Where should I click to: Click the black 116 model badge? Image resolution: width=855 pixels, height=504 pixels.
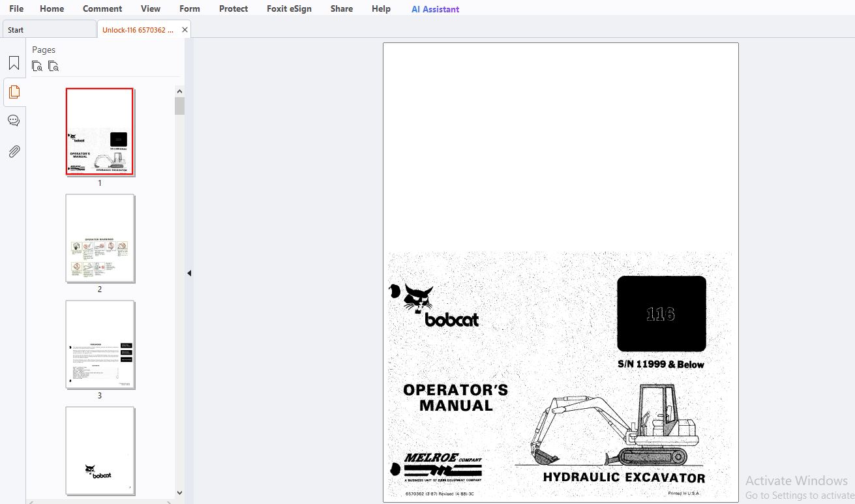661,314
